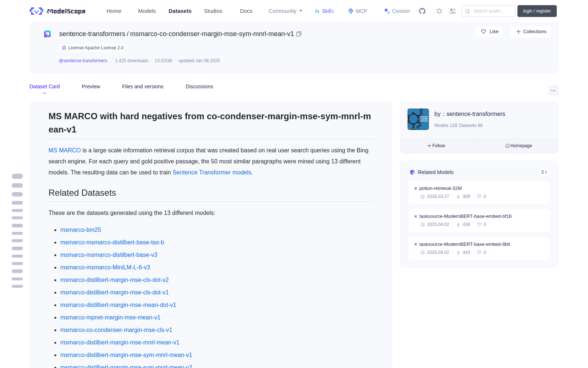Click 'Models 129' count text
The width and height of the screenshot is (588, 368).
point(446,125)
